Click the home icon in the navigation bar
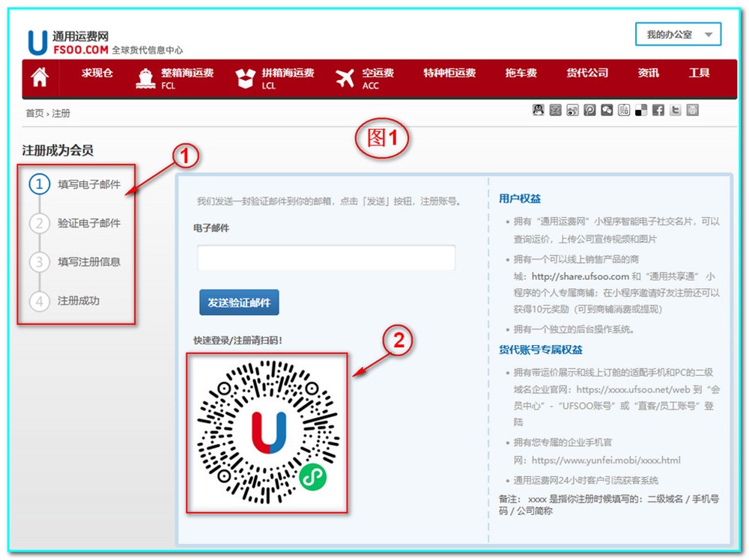This screenshot has height=560, width=749. (39, 78)
